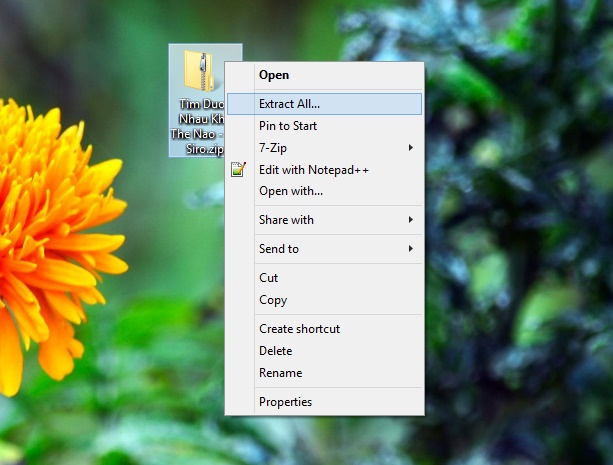This screenshot has width=613, height=465.
Task: Open Properties of the zip file
Action: click(x=285, y=402)
